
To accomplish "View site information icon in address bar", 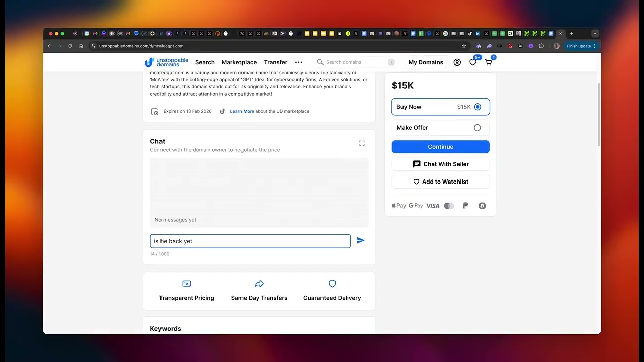I will pos(93,46).
